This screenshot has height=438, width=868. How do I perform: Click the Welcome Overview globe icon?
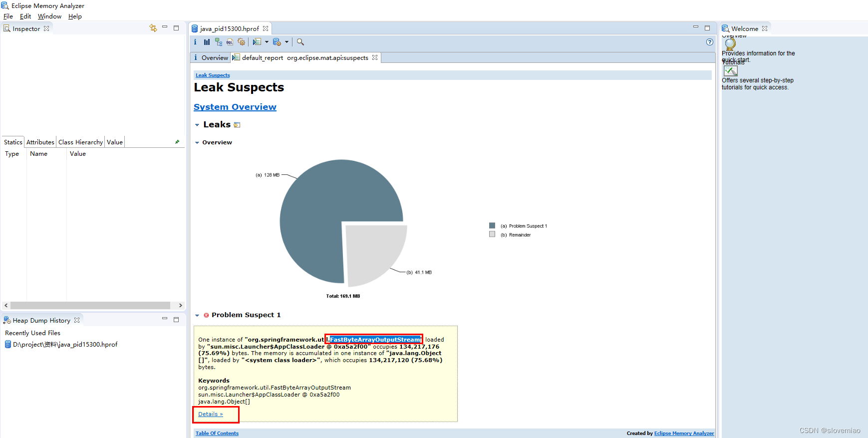coord(730,44)
